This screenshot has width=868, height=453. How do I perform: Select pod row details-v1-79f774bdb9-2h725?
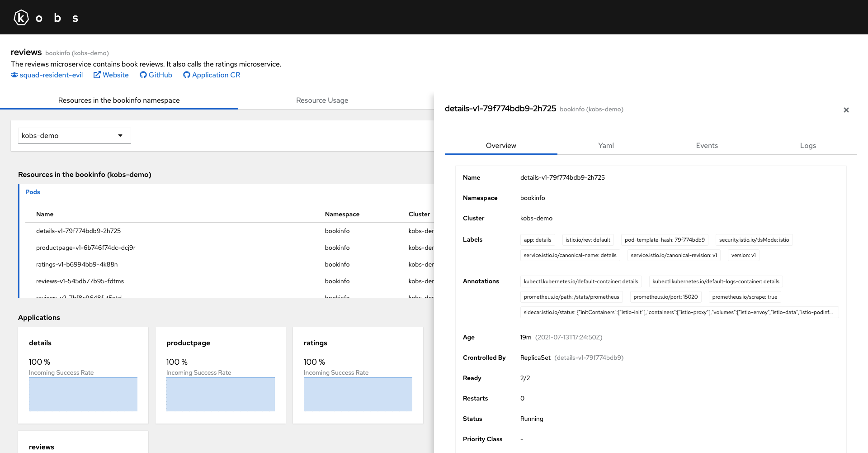pos(230,231)
